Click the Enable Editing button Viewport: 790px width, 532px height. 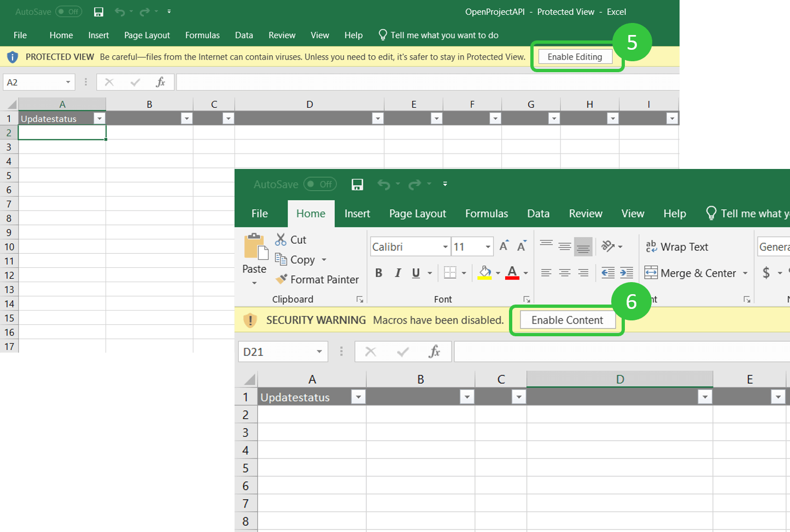(575, 56)
